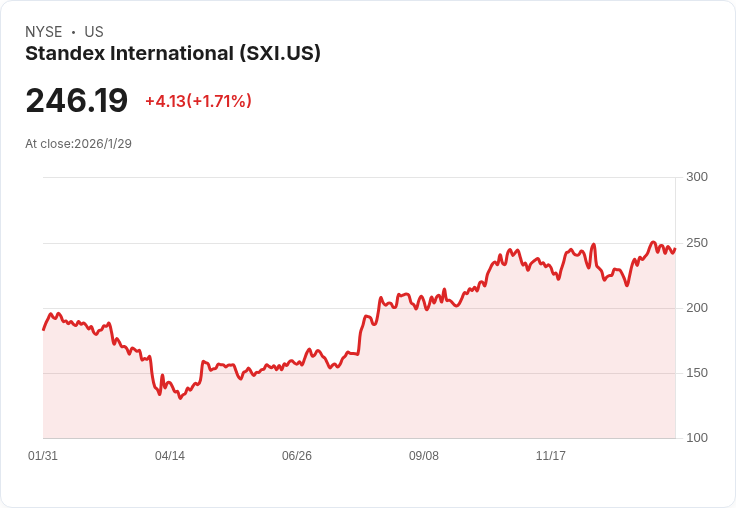Click the +4.13(+1.71%) price change
This screenshot has width=736, height=508.
(x=198, y=101)
